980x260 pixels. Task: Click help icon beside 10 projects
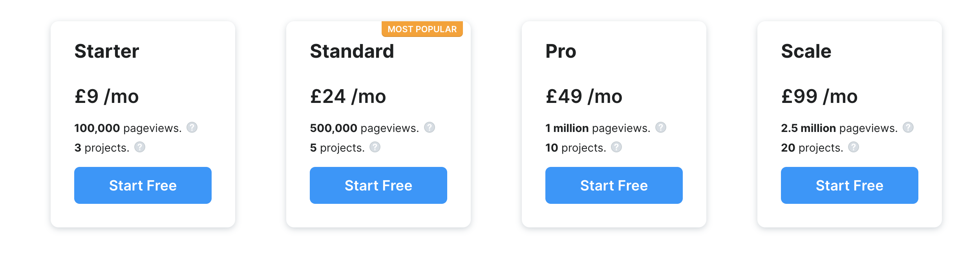616,147
